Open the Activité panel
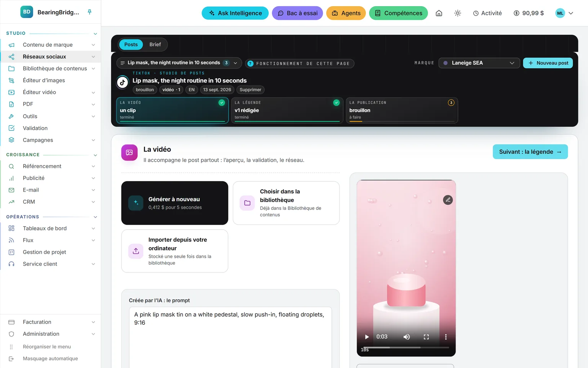The height and width of the screenshot is (368, 588). (487, 13)
